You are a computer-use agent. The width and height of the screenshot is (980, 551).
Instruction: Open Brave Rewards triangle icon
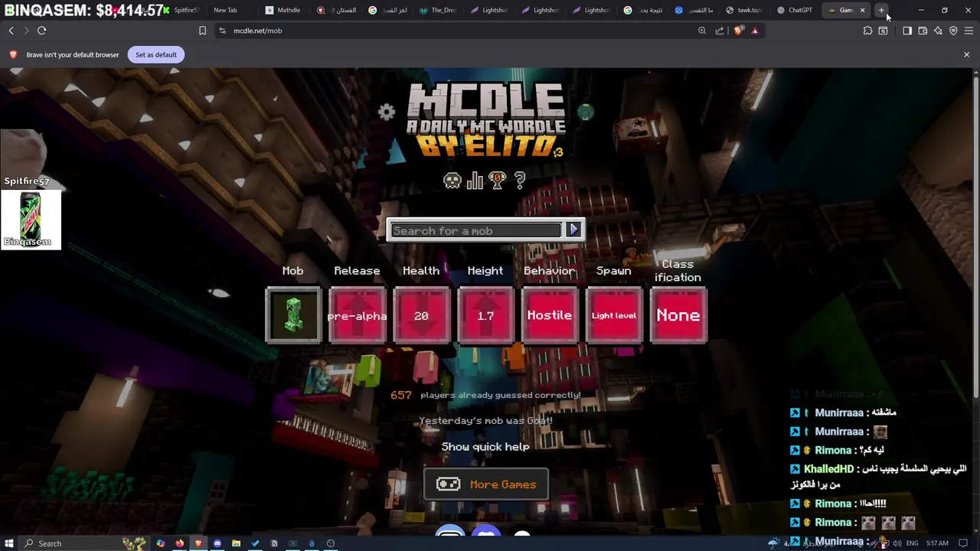(755, 31)
